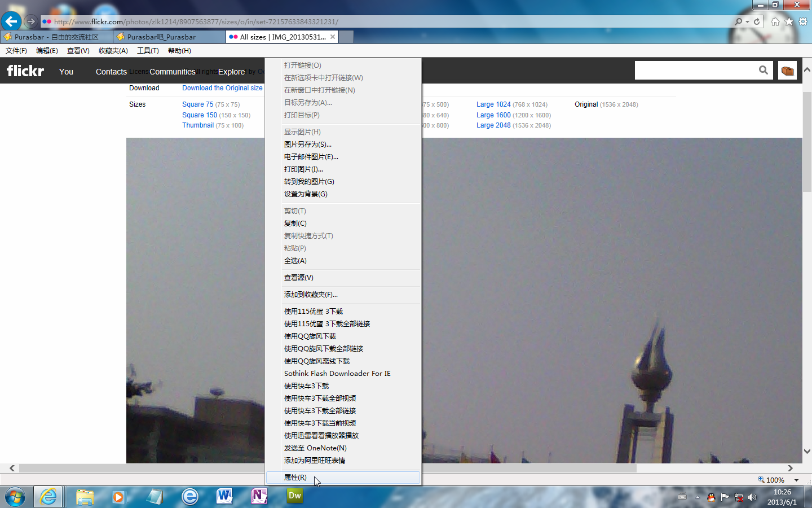Image resolution: width=812 pixels, height=508 pixels.
Task: Open the 工具(T) menu
Action: coord(148,51)
